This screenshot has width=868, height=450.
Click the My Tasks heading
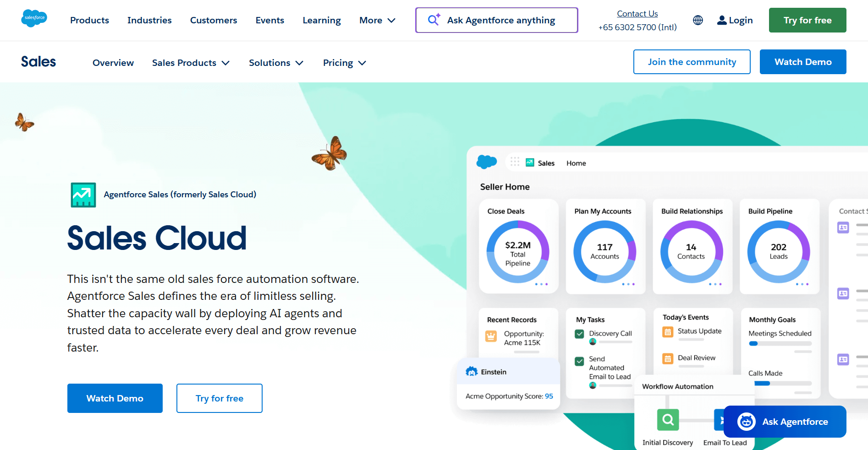tap(590, 320)
